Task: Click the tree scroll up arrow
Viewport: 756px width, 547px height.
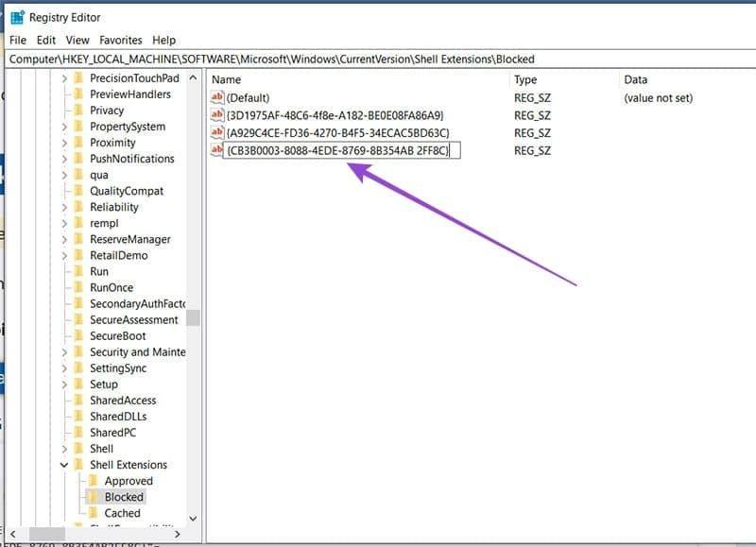Action: 193,78
